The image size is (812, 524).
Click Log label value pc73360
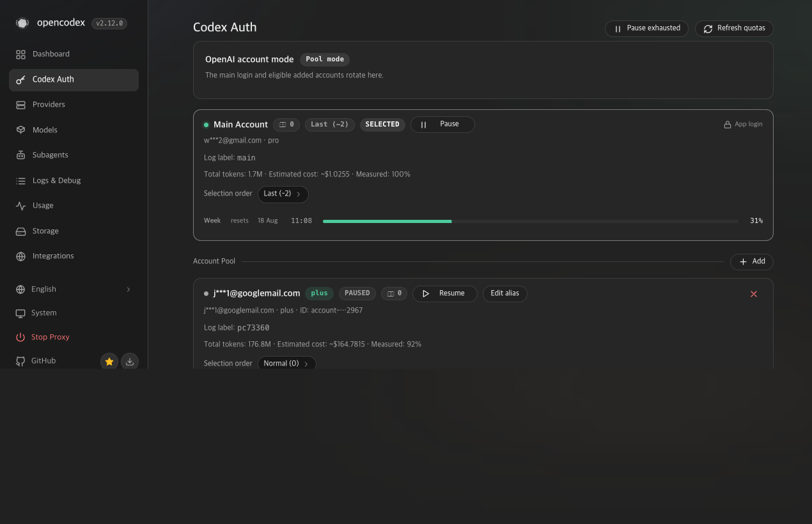point(253,328)
